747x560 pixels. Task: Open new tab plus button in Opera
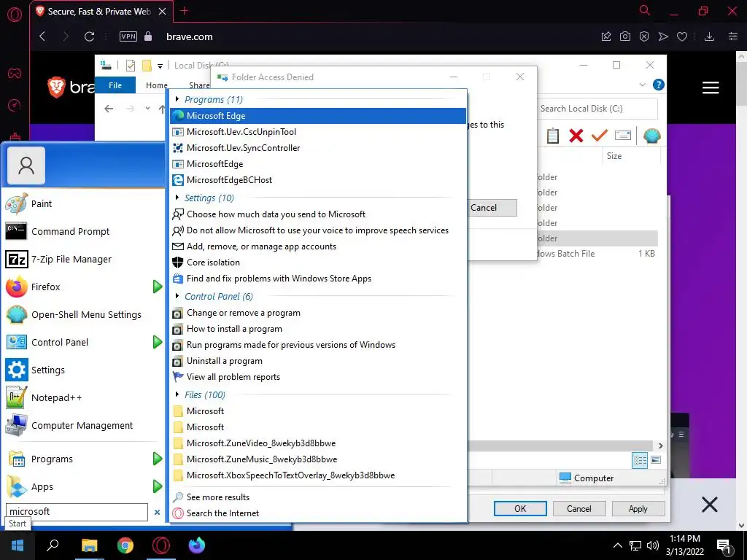[x=185, y=11]
